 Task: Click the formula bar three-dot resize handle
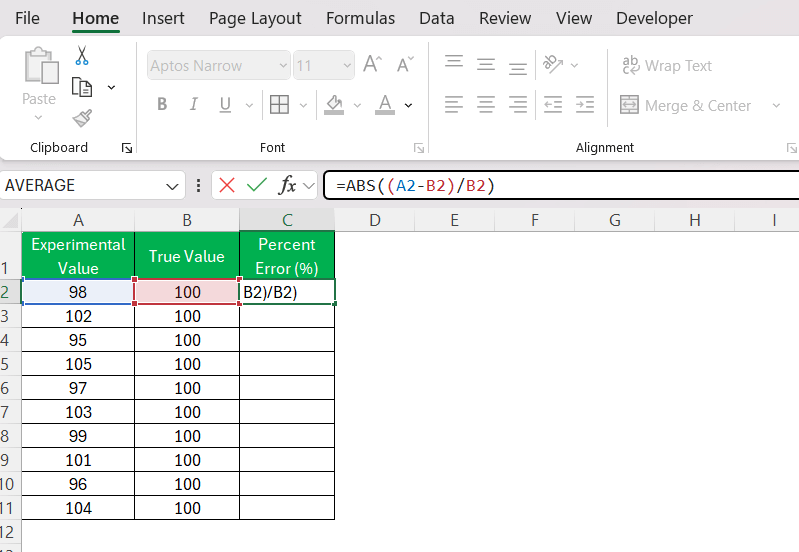tap(198, 185)
